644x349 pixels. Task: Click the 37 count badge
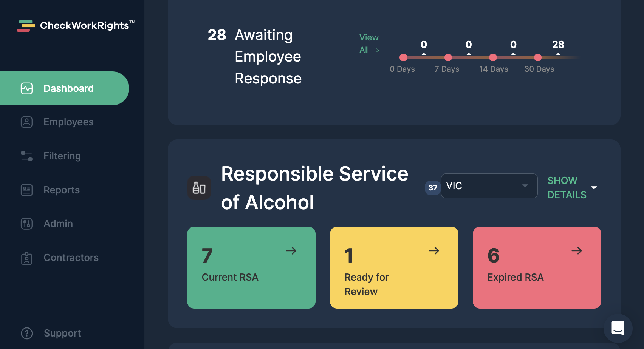[432, 188]
